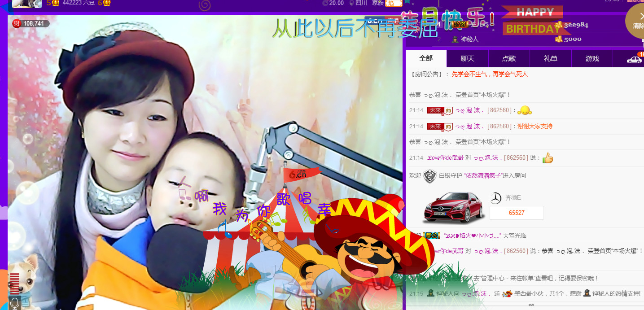Switch to the 全部 tab
644x310 pixels.
pos(426,58)
